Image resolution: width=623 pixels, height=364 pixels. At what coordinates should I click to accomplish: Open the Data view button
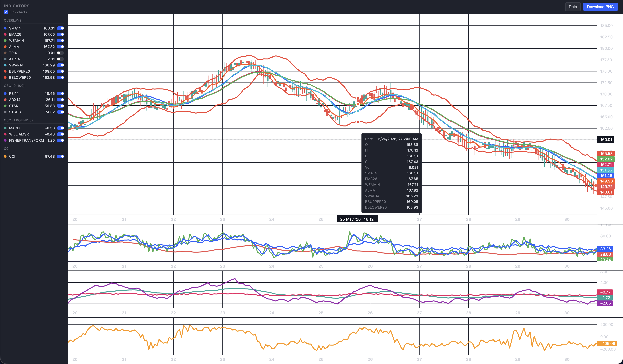pyautogui.click(x=573, y=7)
